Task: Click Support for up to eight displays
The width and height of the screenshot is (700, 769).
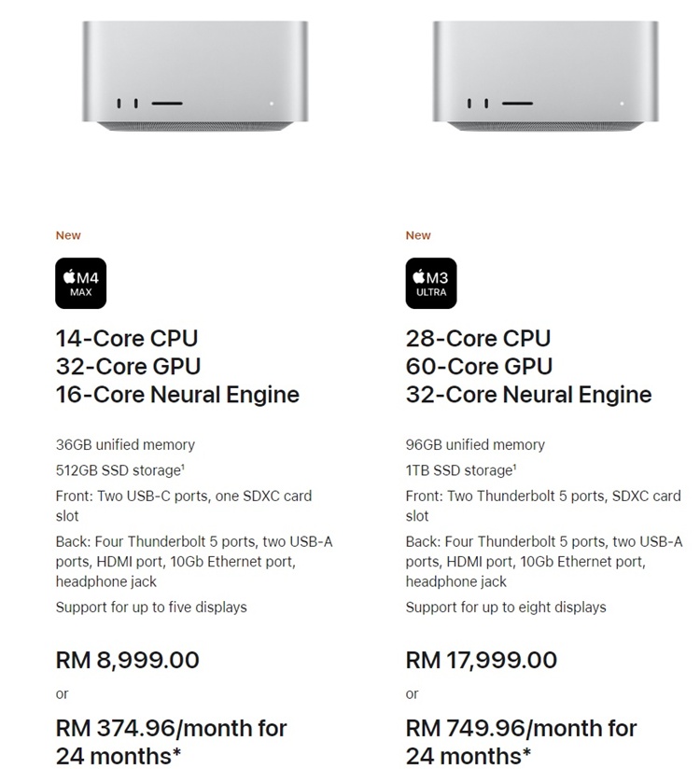Action: [x=506, y=608]
